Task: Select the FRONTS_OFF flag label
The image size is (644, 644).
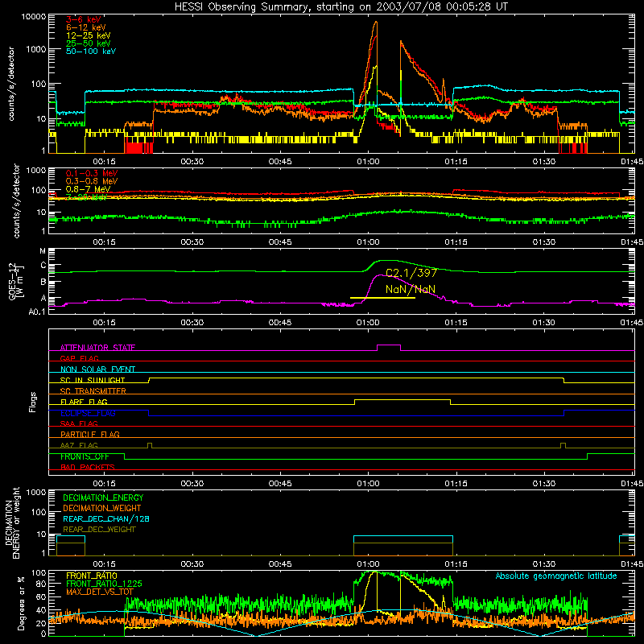Action: tap(85, 456)
